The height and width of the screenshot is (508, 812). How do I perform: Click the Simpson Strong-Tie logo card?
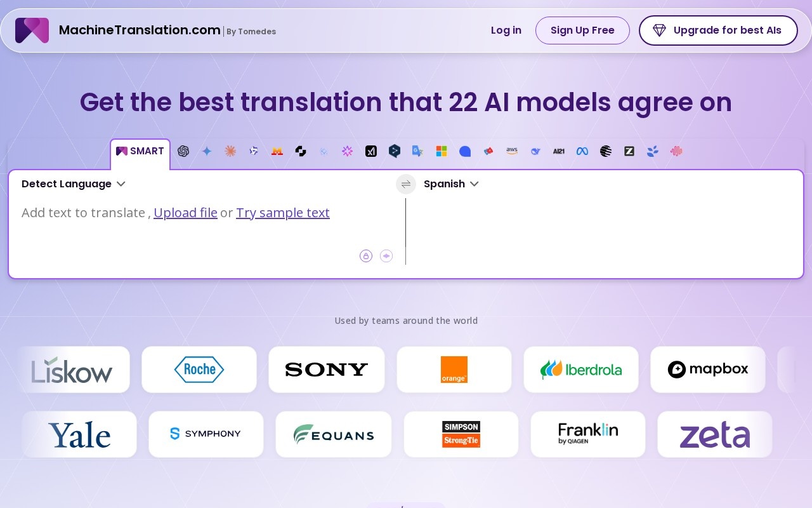click(x=461, y=434)
